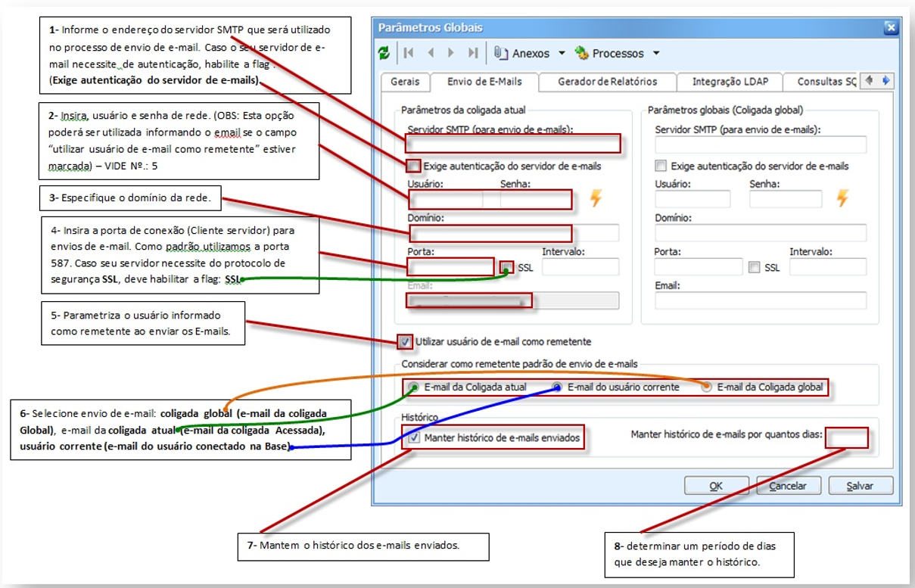
Task: Click Usuário field in Coligada global section
Action: pyautogui.click(x=692, y=199)
